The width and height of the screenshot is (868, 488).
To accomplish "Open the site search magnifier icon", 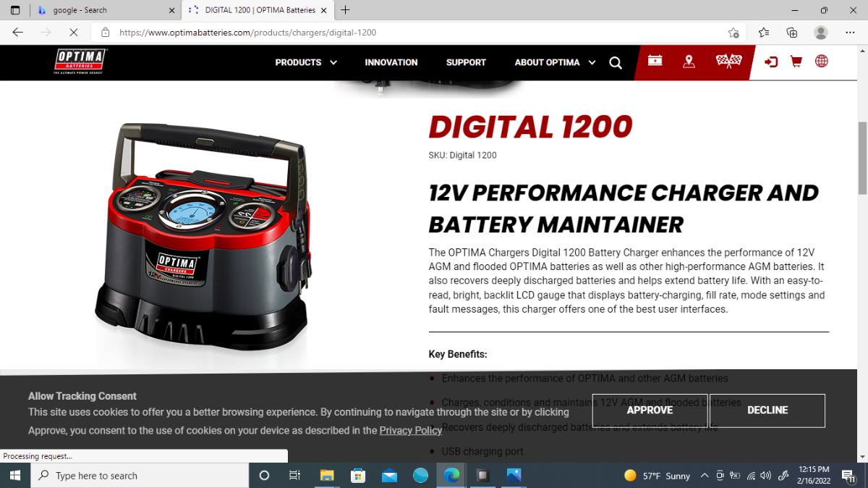I will [616, 62].
